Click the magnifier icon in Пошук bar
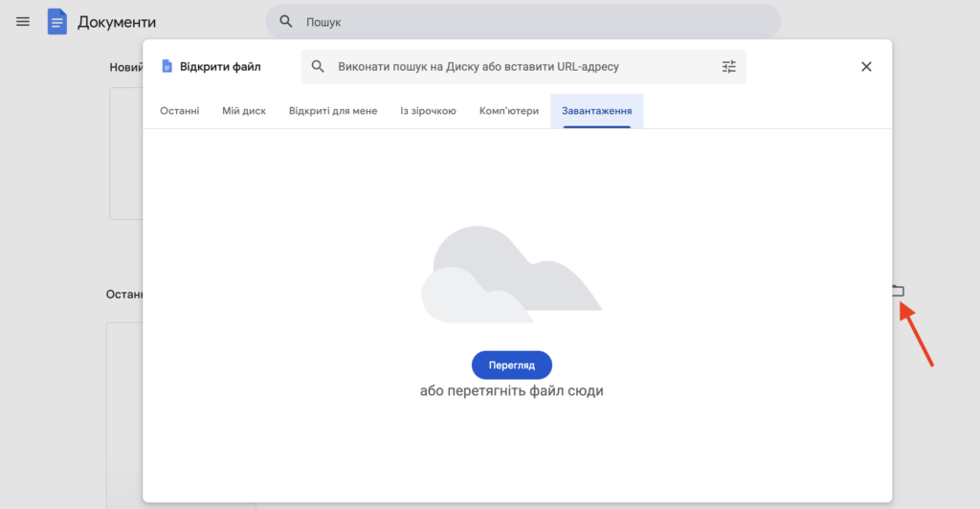Viewport: 980px width, 509px height. click(x=285, y=21)
